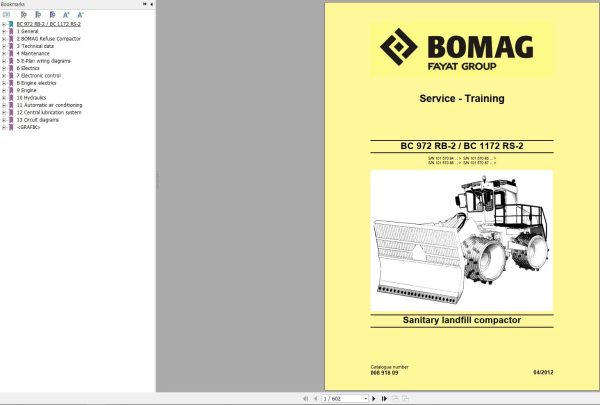Click the blue new bookmark icon
Viewport: 600px width, 405px height.
tap(52, 15)
